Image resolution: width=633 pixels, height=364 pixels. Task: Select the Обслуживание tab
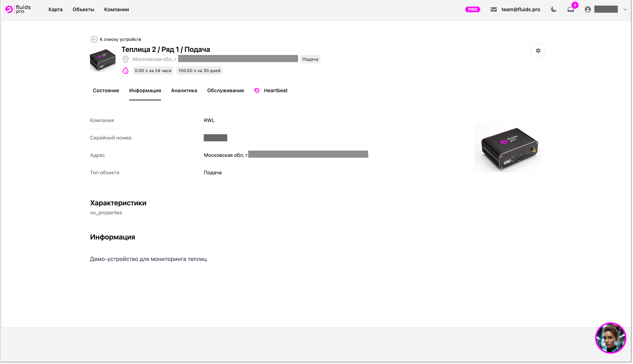click(225, 90)
